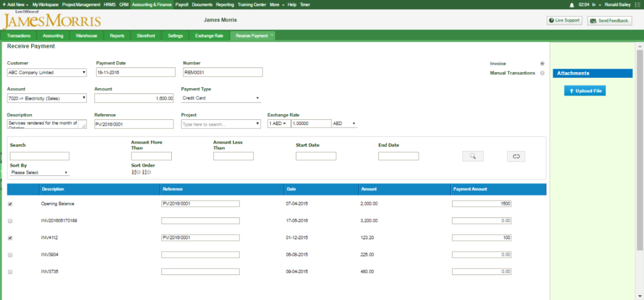Check the INV201605170189 row checkbox
644x300 pixels.
[10, 221]
